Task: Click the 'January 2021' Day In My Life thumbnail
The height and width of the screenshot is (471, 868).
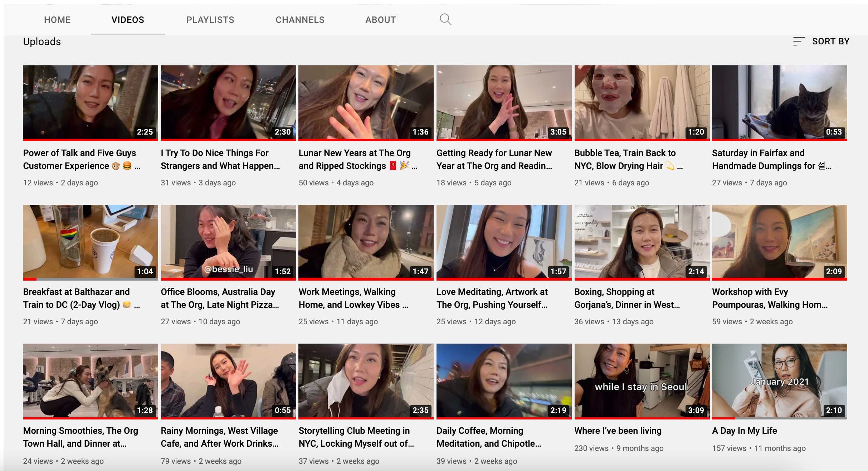Action: point(780,381)
